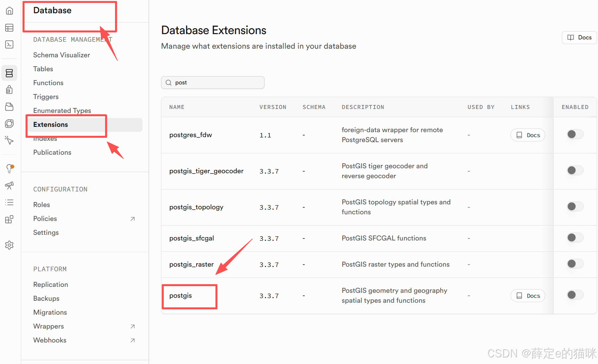Open Schema Visualizer page
This screenshot has height=364, width=598.
(x=62, y=55)
